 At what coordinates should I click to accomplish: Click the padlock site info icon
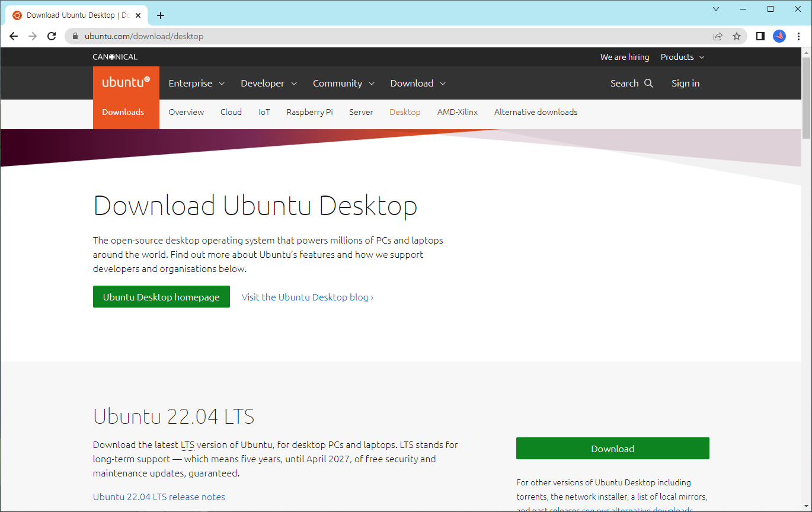coord(75,36)
